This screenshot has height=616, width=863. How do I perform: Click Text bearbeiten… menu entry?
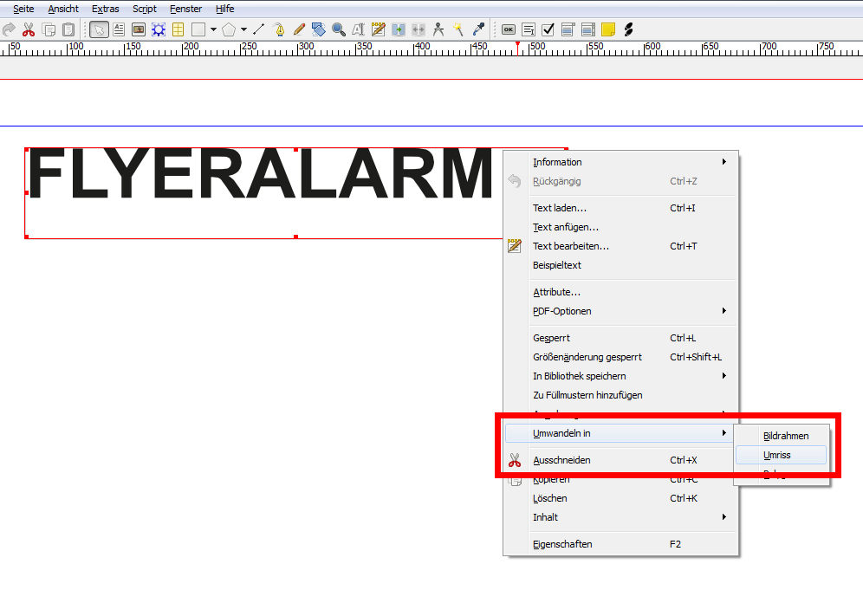[570, 246]
